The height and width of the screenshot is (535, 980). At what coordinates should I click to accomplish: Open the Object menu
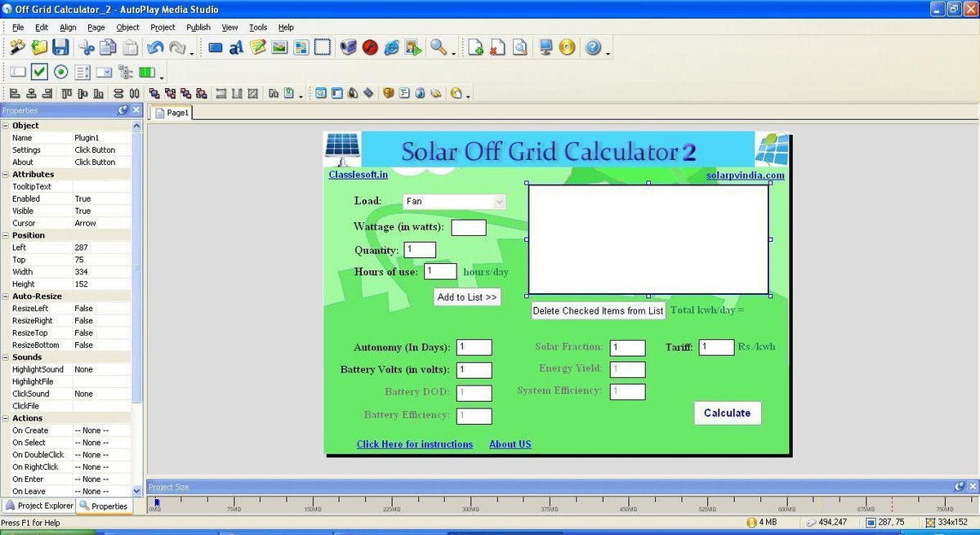point(127,27)
